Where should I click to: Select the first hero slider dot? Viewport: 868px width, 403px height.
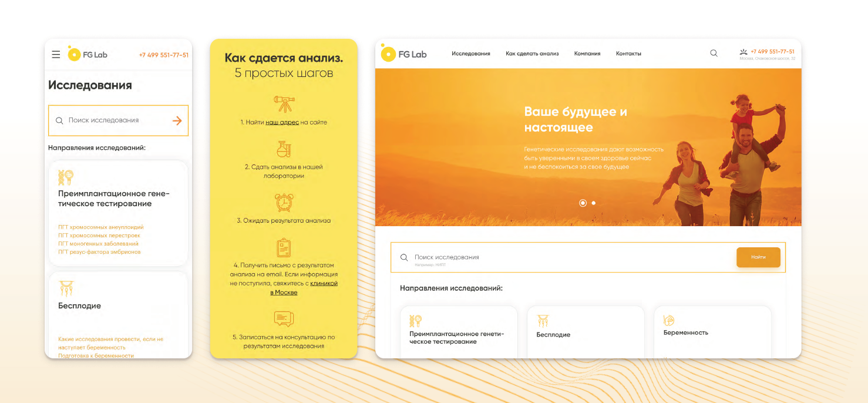tap(583, 203)
